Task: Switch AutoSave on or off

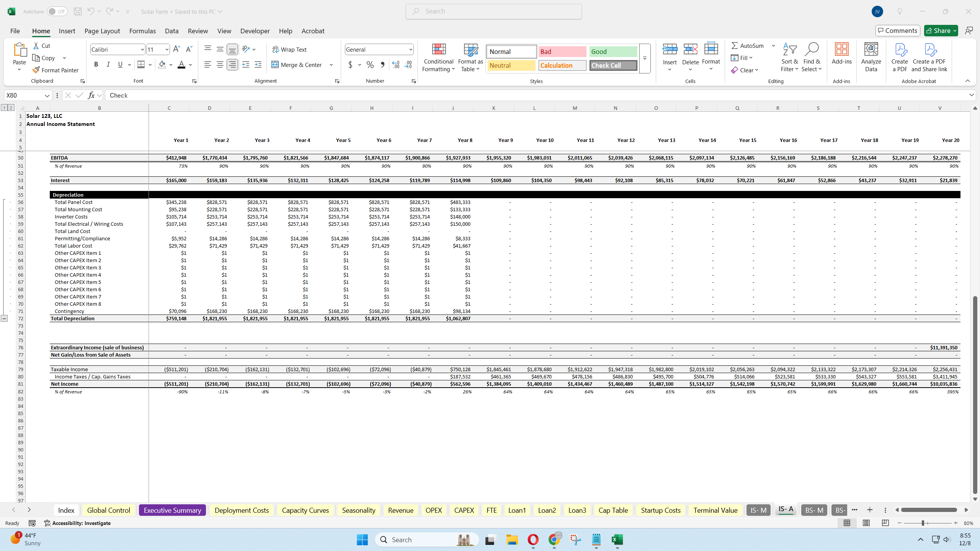Action: (57, 11)
